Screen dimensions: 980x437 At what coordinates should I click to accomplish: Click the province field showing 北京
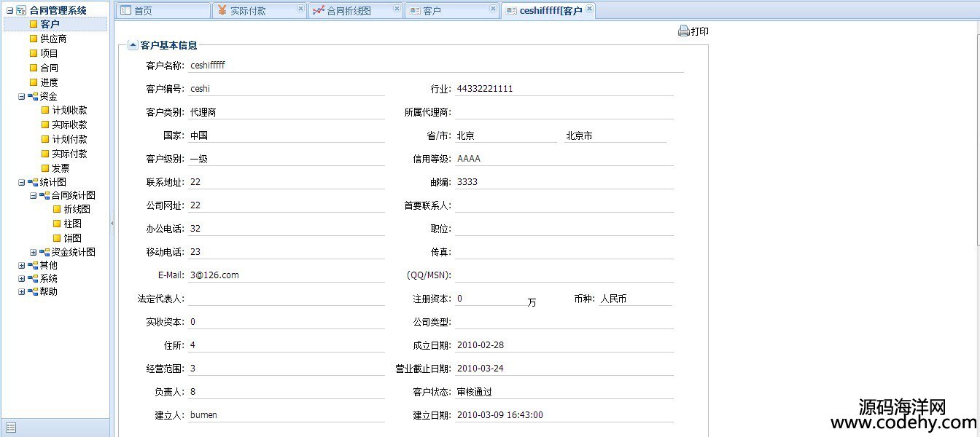(506, 135)
